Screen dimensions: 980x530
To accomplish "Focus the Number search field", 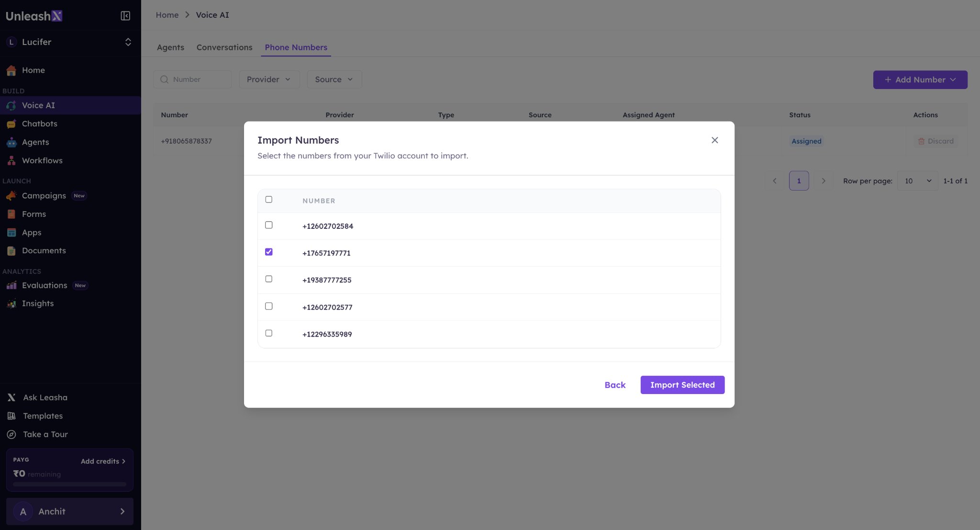I will [192, 79].
